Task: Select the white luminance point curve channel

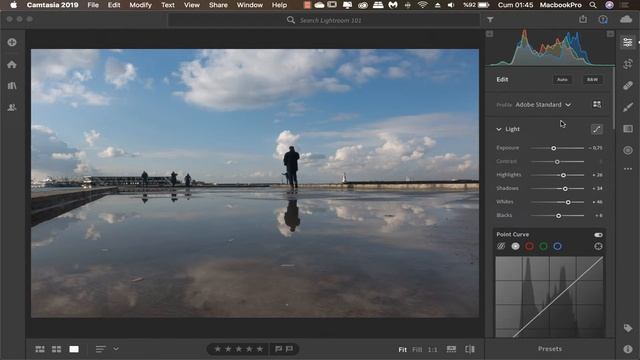Action: 516,246
